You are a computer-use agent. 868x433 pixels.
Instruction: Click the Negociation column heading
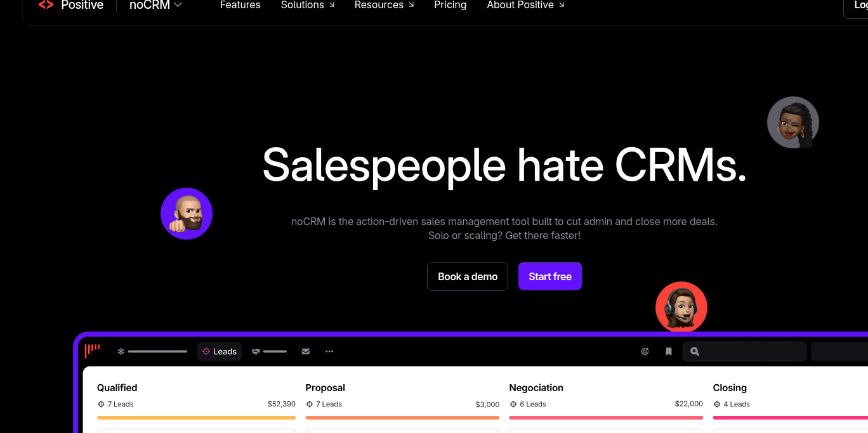click(536, 388)
